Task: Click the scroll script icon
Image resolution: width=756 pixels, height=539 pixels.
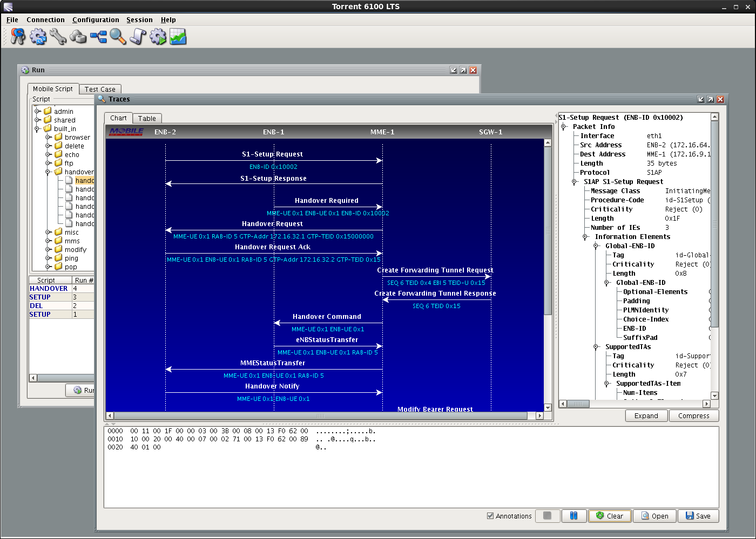Action: point(138,37)
